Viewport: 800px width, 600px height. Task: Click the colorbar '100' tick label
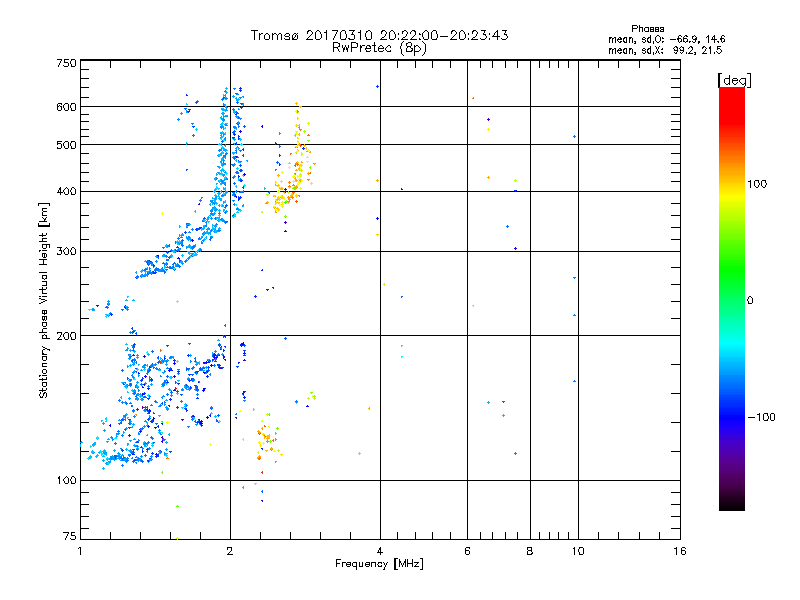[757, 184]
